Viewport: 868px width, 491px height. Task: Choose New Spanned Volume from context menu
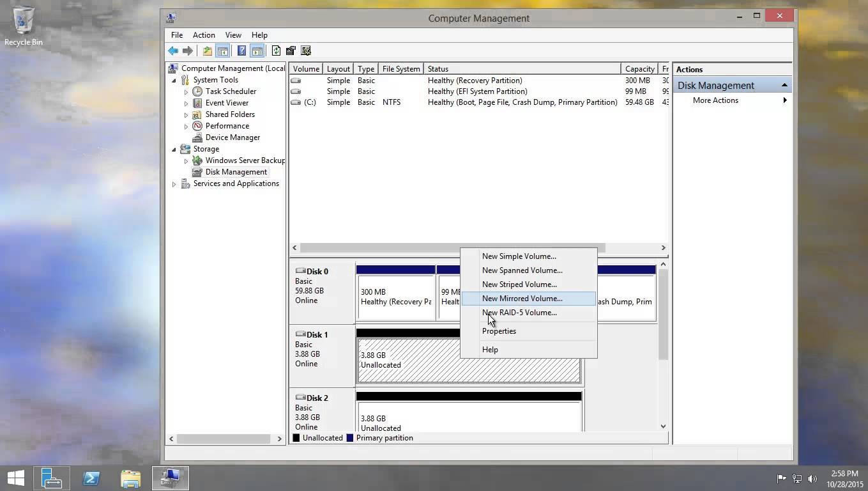[528, 270]
